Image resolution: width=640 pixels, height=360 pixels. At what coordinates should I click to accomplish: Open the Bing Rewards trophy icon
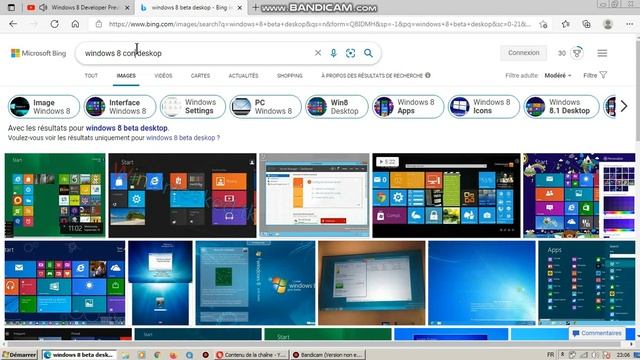click(577, 53)
